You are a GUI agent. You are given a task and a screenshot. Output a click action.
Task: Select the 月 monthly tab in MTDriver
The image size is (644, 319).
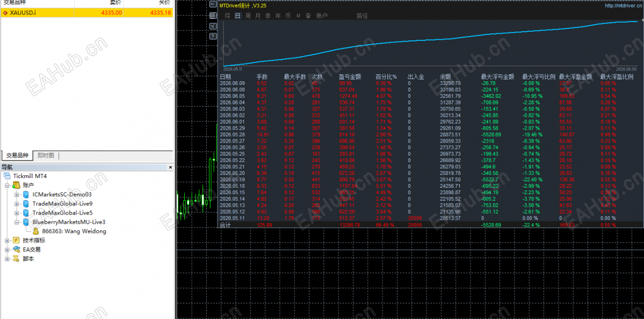[258, 16]
